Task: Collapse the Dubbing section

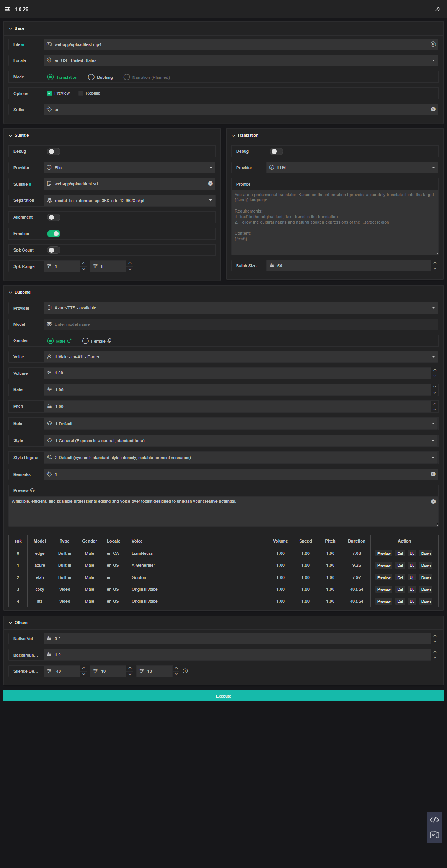Action: click(x=11, y=293)
